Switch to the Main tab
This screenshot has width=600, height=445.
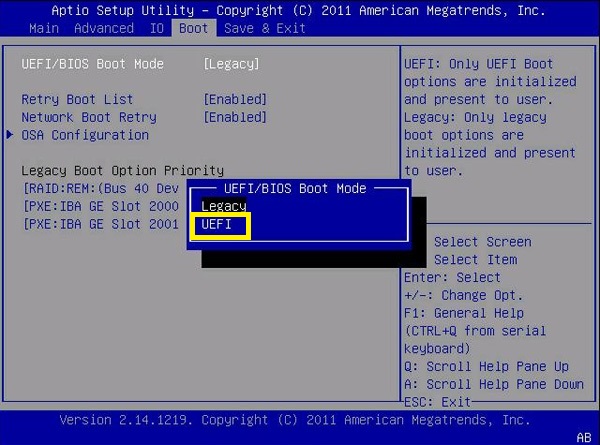(44, 28)
